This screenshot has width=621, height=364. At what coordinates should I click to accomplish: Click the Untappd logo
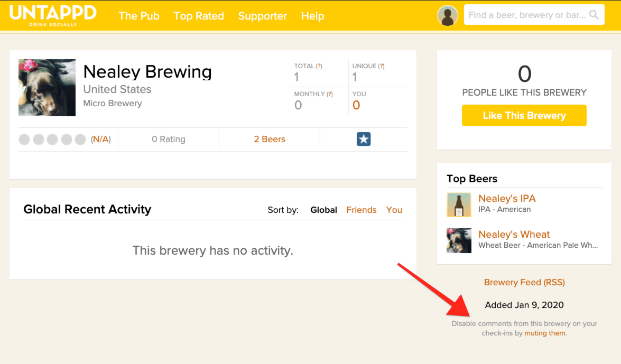coord(53,15)
